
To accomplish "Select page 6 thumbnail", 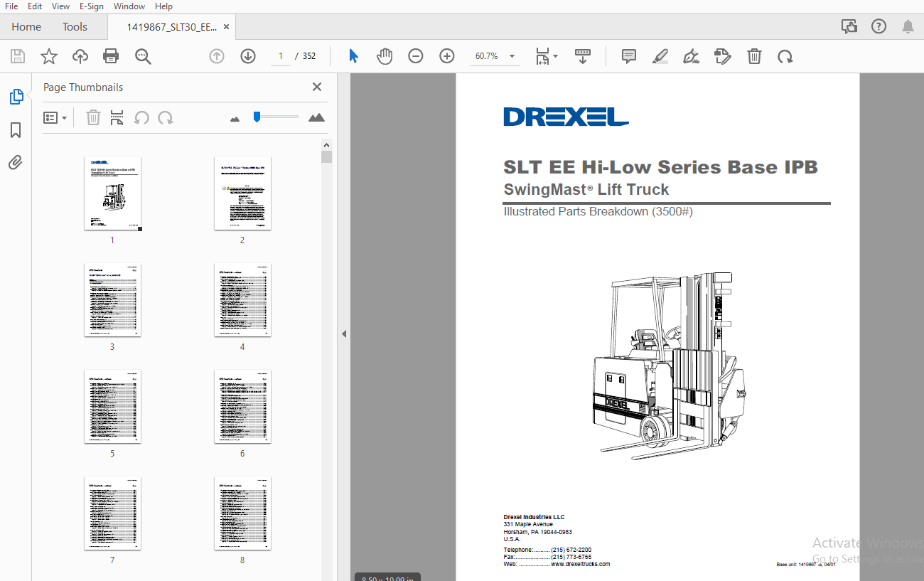I will pyautogui.click(x=242, y=407).
